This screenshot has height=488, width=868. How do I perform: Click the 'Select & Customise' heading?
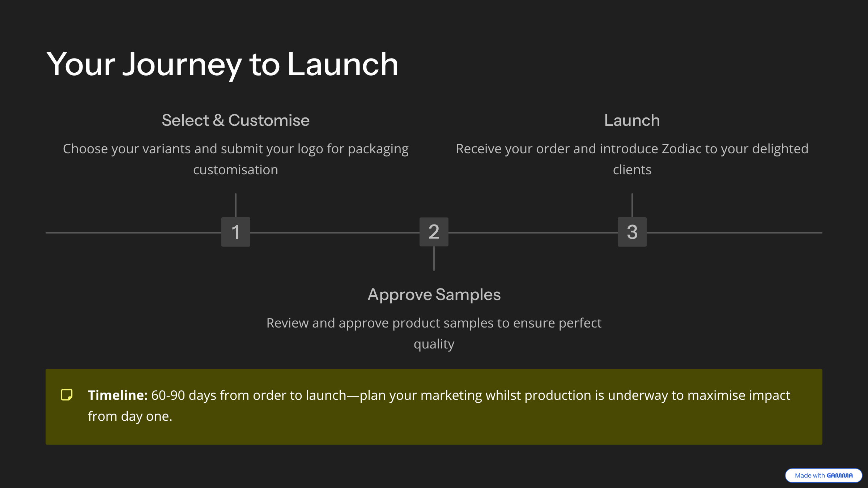tap(235, 120)
